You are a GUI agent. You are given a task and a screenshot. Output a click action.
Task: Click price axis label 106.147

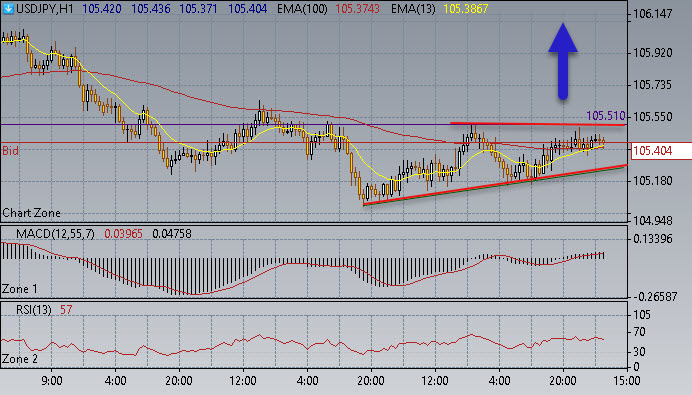tap(653, 14)
